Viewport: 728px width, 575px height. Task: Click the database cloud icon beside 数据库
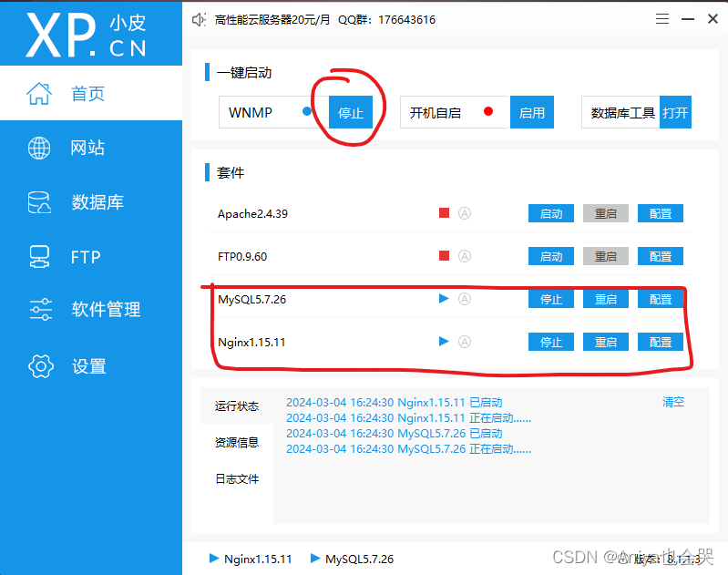pos(39,202)
